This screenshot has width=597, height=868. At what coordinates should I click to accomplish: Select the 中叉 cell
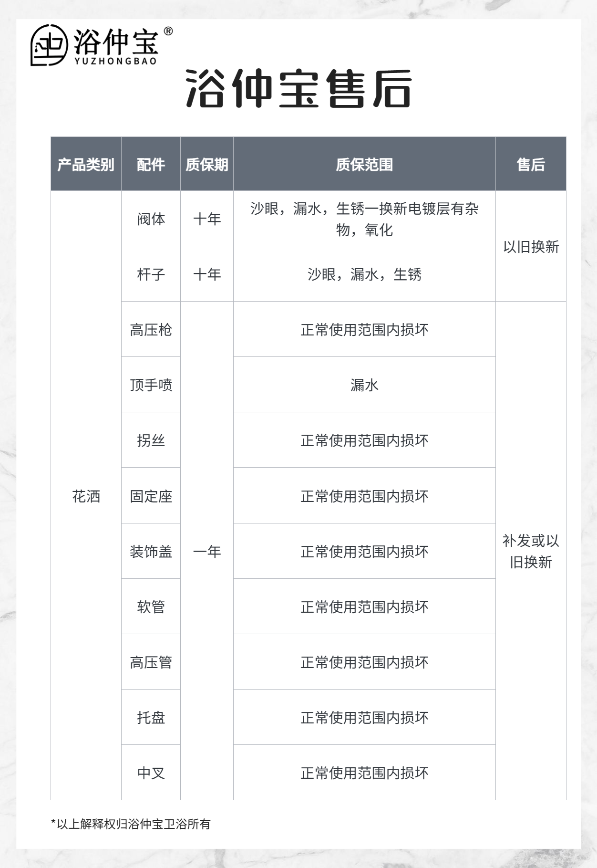coord(151,773)
